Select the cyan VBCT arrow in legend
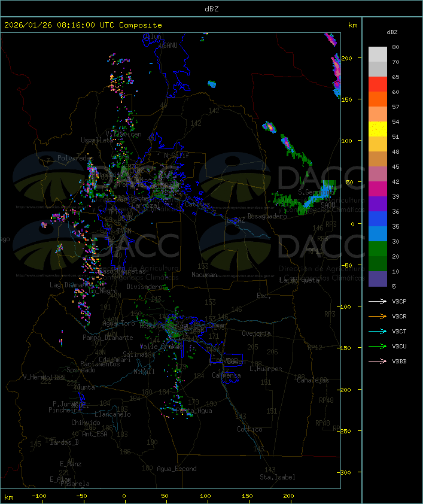Viewport: 423px width, 504px height. 378,331
